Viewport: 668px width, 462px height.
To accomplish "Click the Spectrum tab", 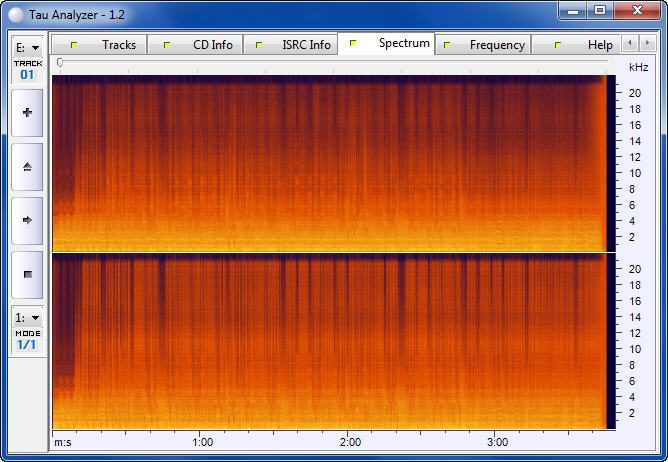I will 393,44.
